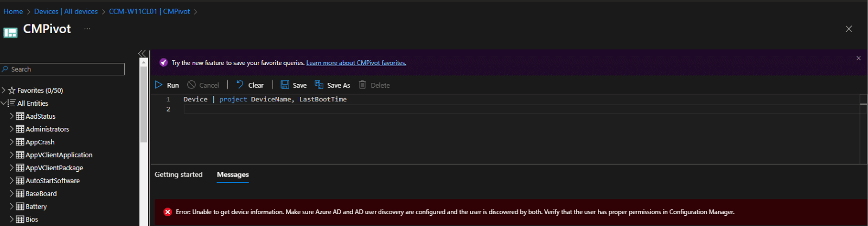Click the BaseBoard table icon
Image resolution: width=868 pixels, height=226 pixels.
[20, 193]
